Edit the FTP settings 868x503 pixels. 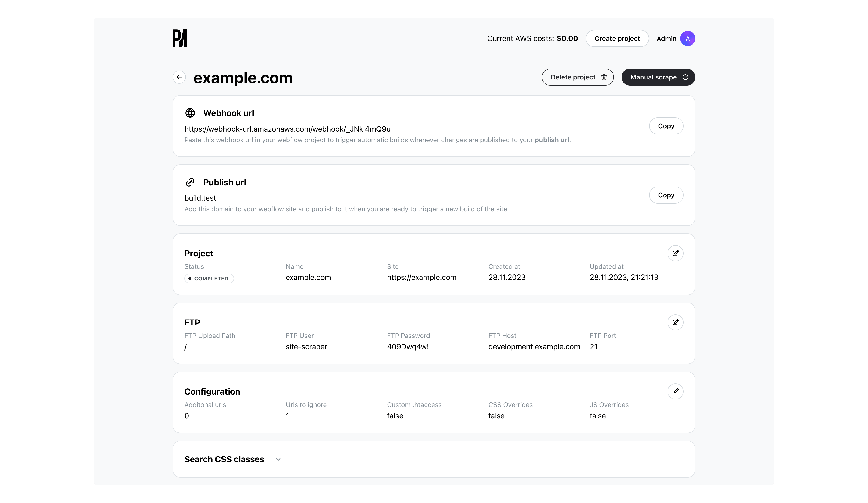coord(675,322)
